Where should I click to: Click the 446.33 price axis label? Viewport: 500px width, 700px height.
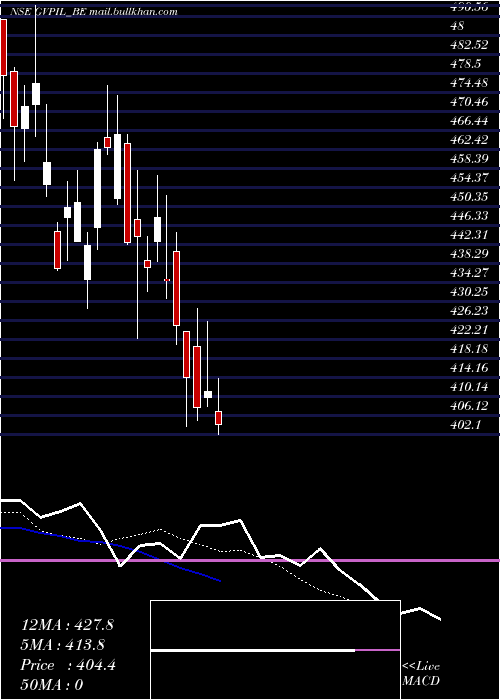tap(471, 216)
